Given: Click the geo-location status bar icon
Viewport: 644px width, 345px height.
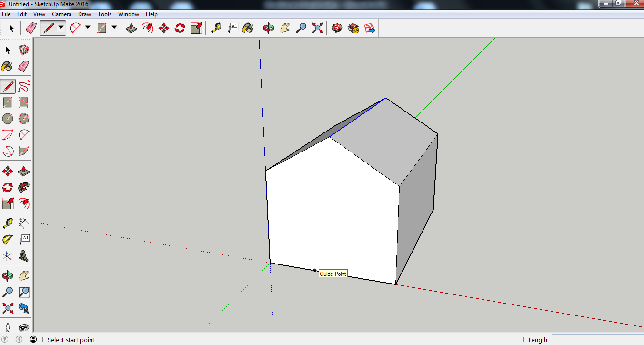Looking at the screenshot, I should [6, 340].
